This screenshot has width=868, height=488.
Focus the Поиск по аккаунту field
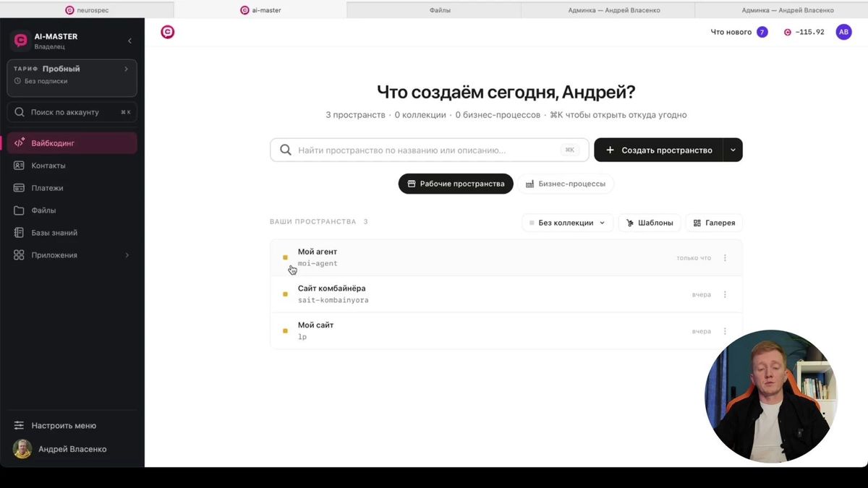coord(72,112)
